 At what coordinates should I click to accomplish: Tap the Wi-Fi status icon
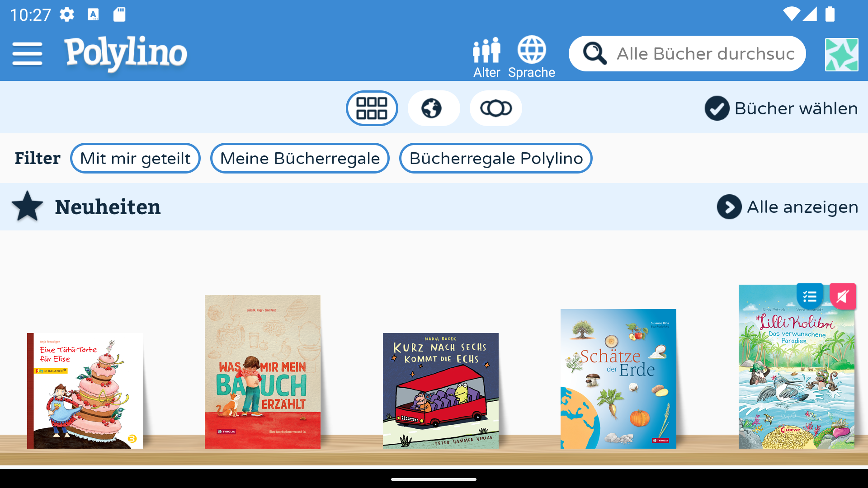point(791,14)
